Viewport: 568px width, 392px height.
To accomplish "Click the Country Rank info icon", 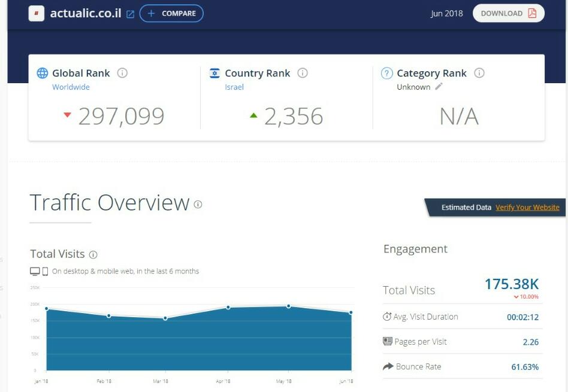I will pyautogui.click(x=303, y=73).
